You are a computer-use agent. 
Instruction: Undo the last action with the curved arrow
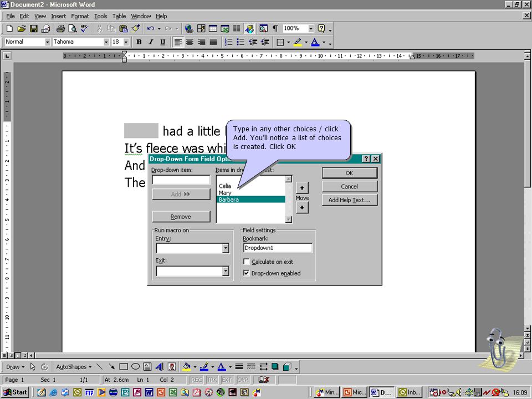pyautogui.click(x=151, y=28)
